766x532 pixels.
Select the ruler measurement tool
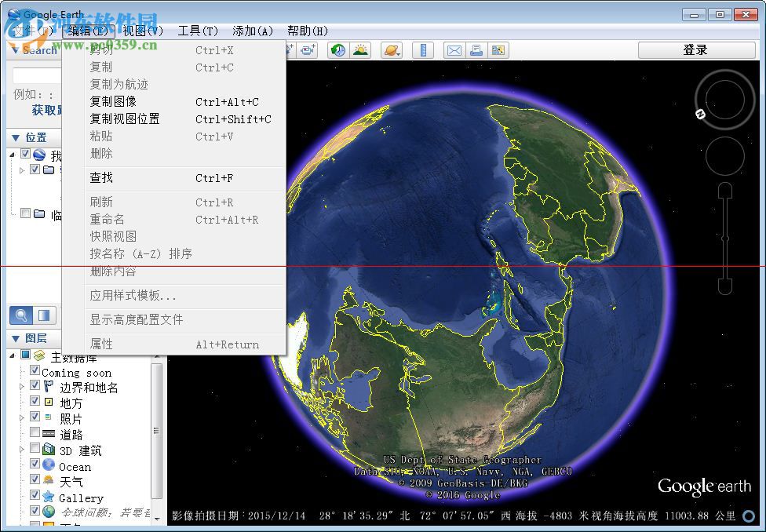422,50
